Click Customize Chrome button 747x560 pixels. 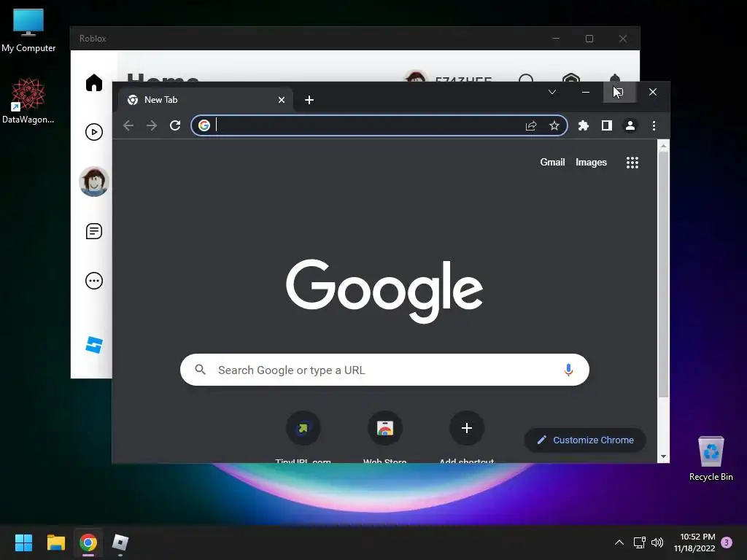click(x=585, y=440)
